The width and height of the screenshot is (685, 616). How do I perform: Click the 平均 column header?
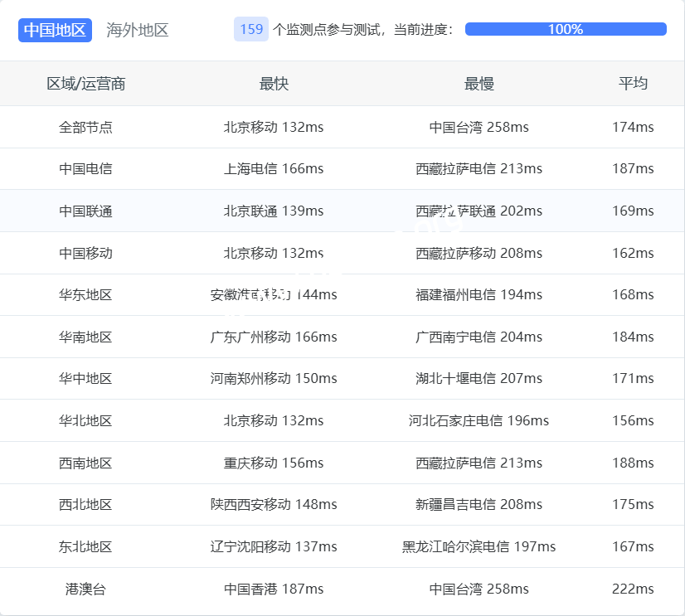pyautogui.click(x=633, y=84)
